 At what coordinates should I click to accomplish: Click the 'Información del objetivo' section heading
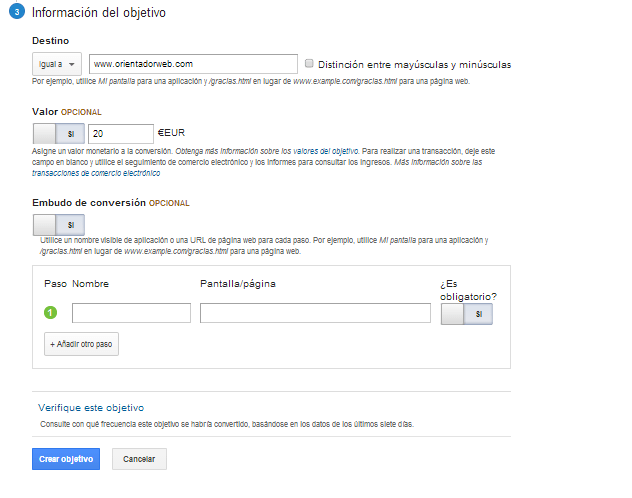[99, 14]
